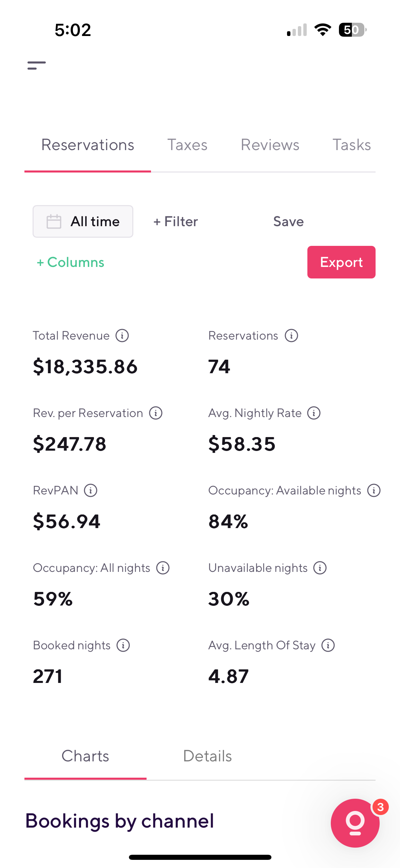
Task: Tap the RevPAN info icon
Action: coord(91,490)
